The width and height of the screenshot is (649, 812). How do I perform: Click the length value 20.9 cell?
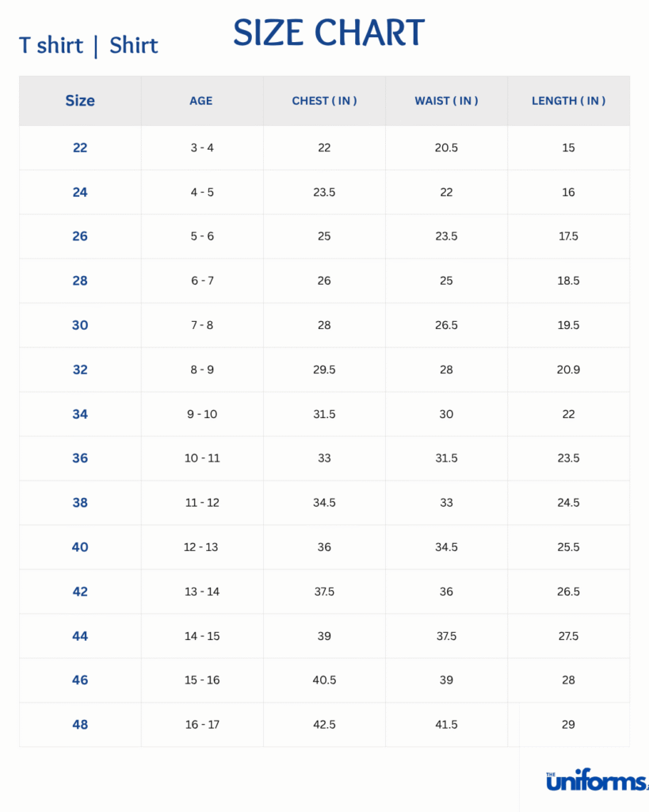(568, 370)
